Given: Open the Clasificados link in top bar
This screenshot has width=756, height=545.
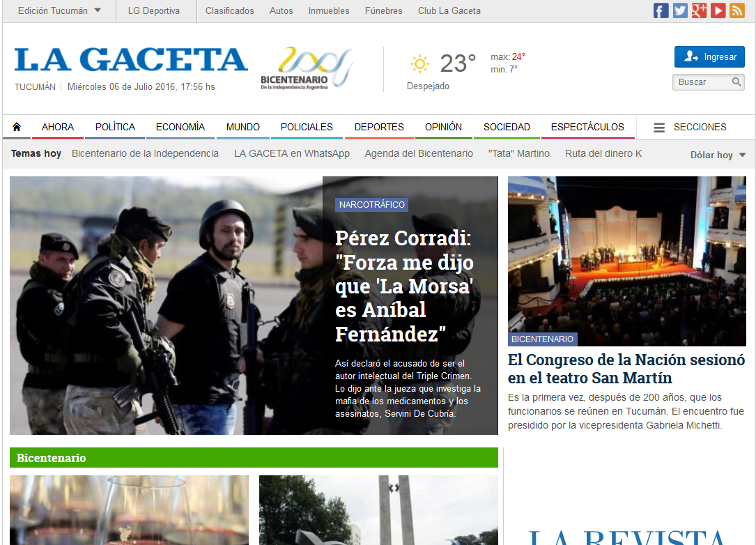Looking at the screenshot, I should (229, 11).
